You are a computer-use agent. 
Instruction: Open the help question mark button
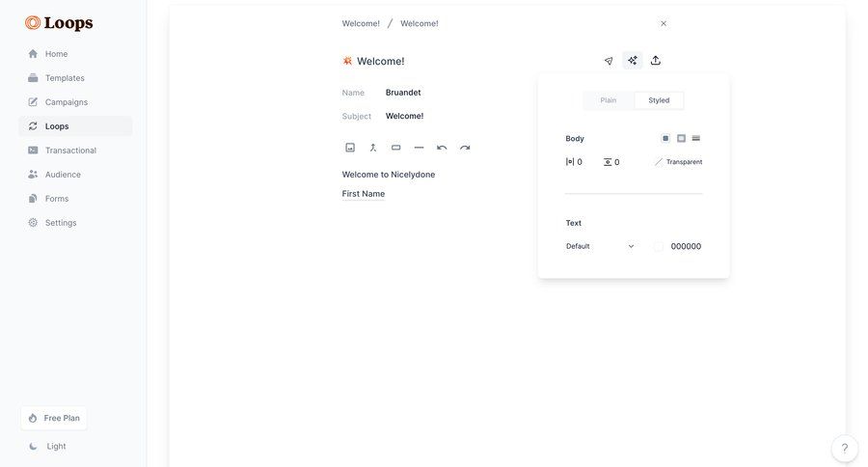(x=844, y=448)
